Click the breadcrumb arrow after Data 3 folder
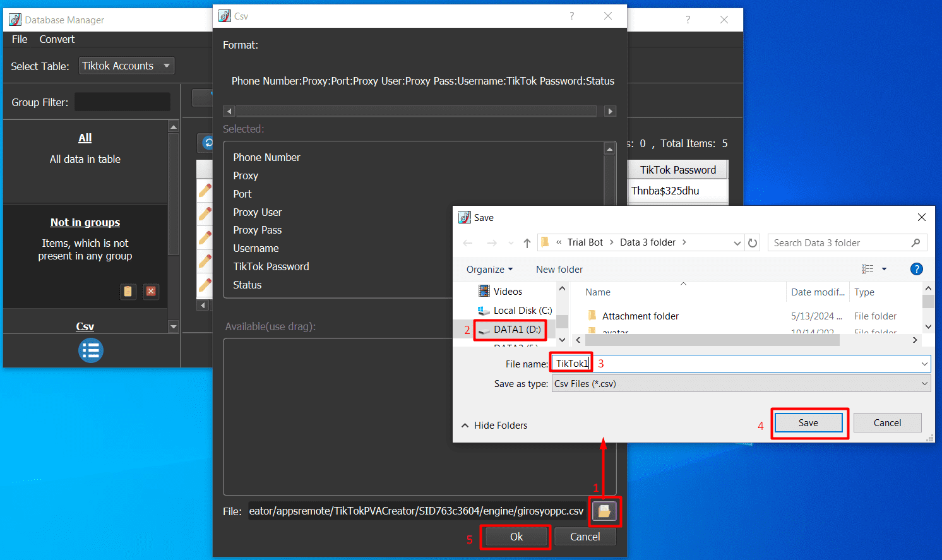The image size is (942, 560). coord(684,242)
